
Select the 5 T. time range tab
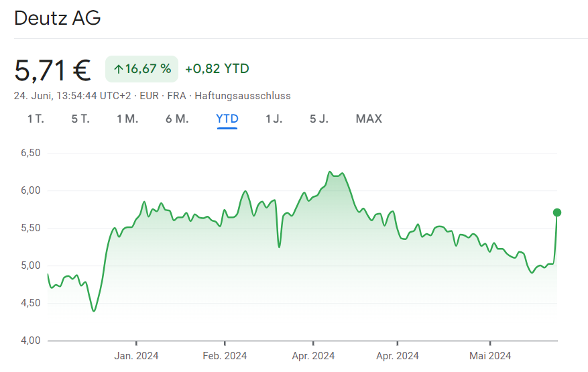click(x=80, y=119)
